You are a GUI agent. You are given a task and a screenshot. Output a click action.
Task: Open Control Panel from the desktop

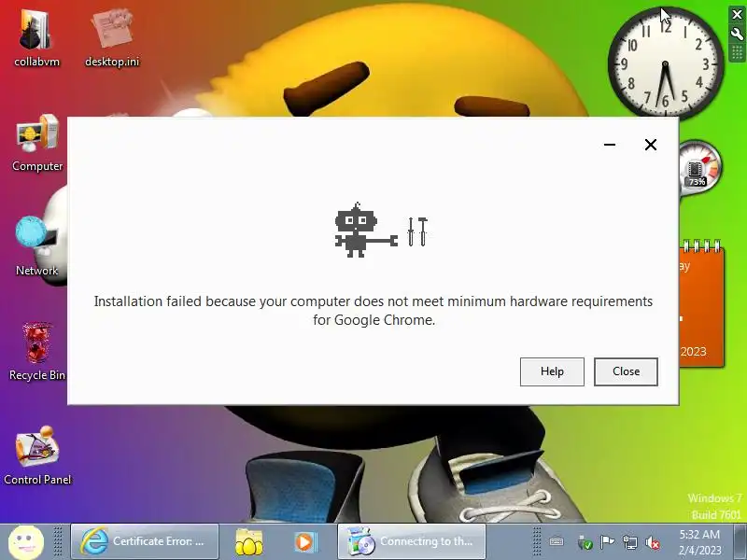37,455
